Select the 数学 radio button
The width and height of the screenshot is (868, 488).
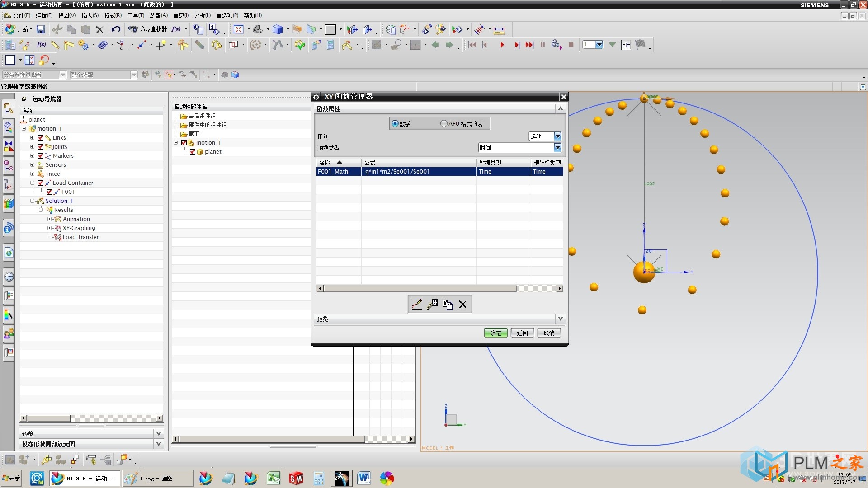coord(395,123)
